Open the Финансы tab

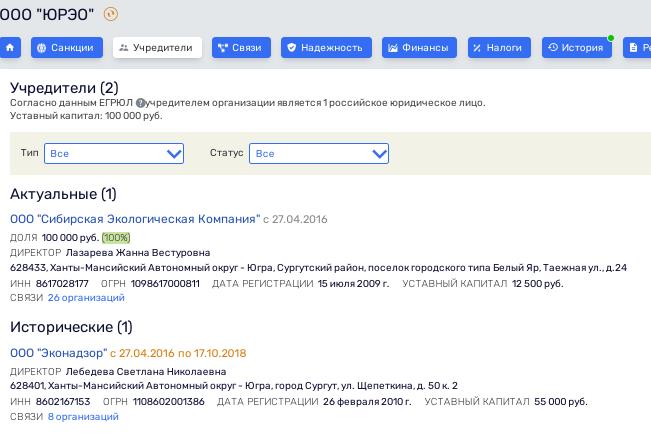pos(419,48)
